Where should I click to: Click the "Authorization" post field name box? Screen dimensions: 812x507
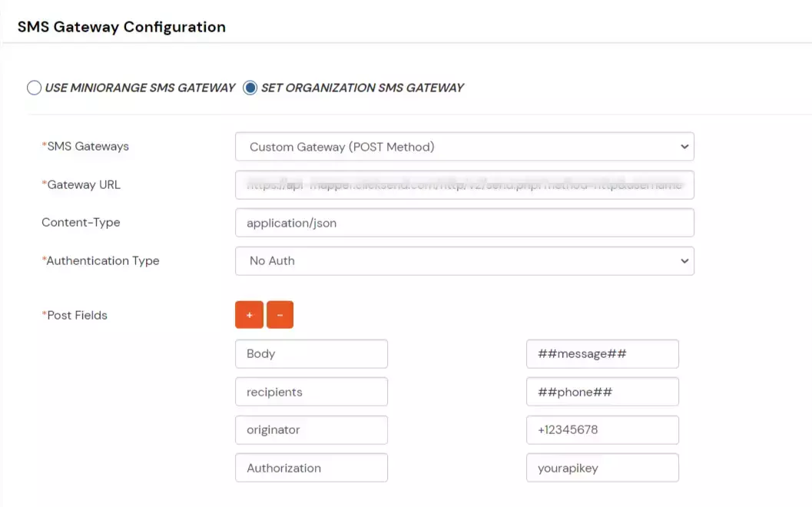pos(311,467)
